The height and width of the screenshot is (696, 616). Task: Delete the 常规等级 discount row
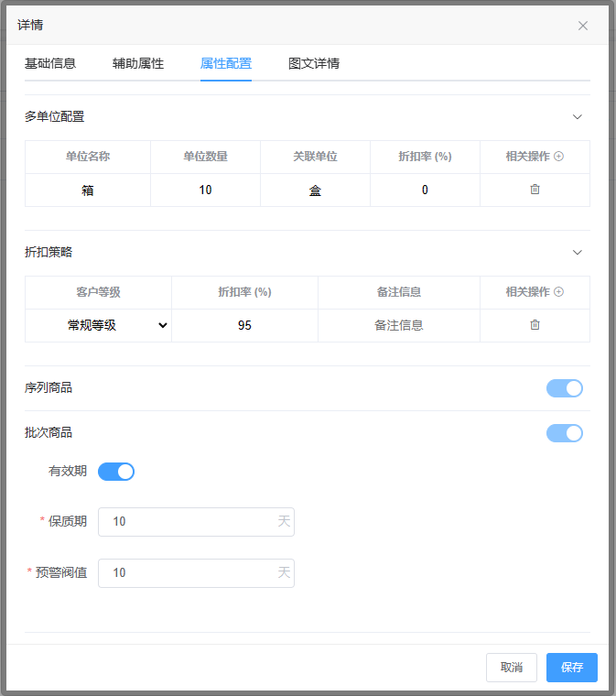click(535, 325)
